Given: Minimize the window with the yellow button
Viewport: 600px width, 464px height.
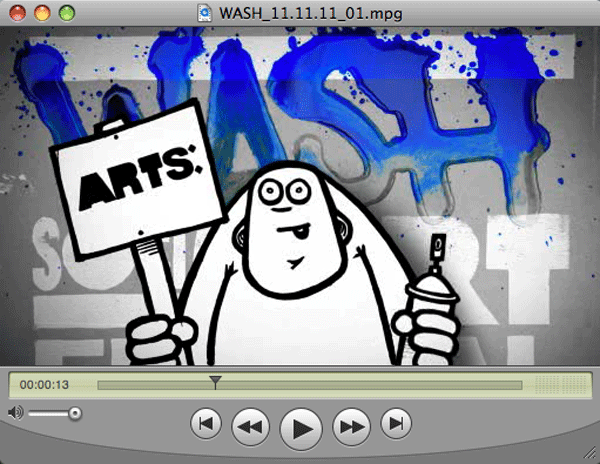Looking at the screenshot, I should 42,13.
